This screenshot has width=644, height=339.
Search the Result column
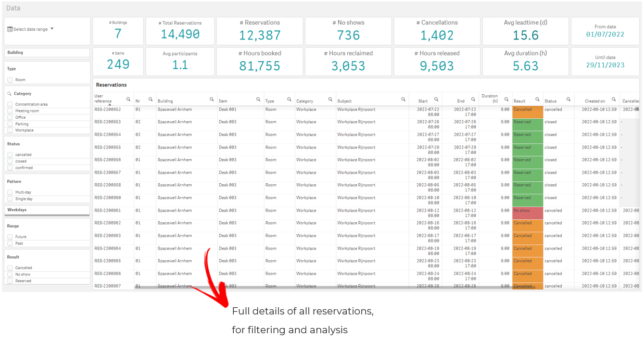(x=537, y=100)
